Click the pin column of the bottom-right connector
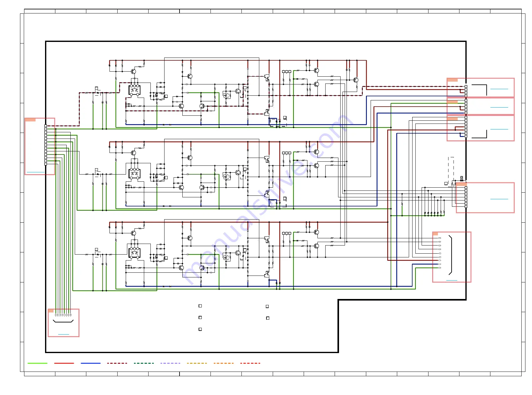The image size is (532, 395). point(440,253)
